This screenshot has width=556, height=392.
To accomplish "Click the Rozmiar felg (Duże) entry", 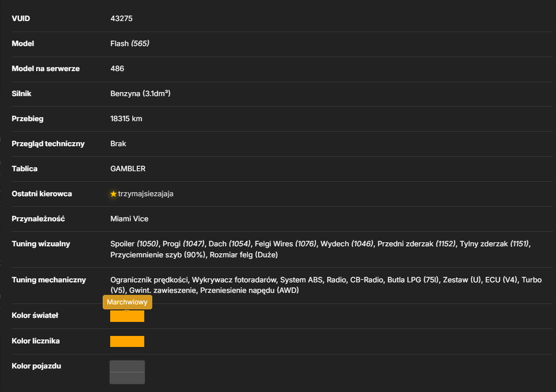I will (x=244, y=255).
